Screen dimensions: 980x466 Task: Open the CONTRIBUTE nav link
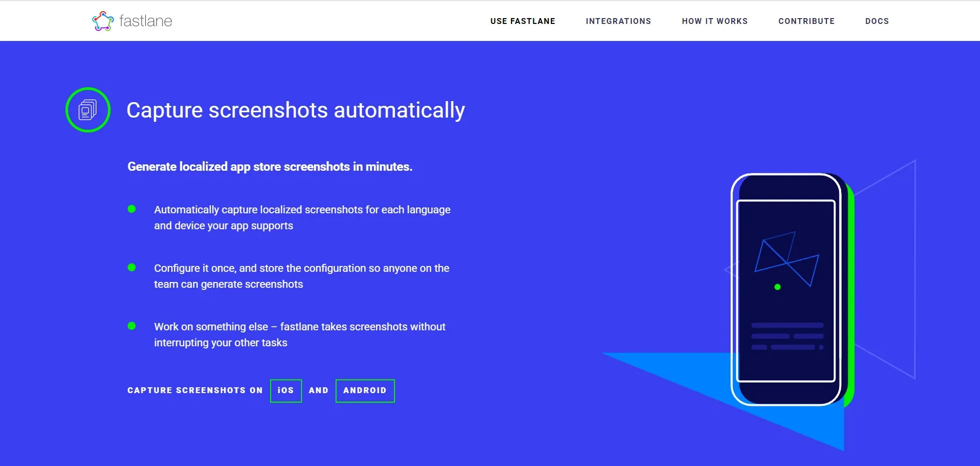pyautogui.click(x=807, y=21)
